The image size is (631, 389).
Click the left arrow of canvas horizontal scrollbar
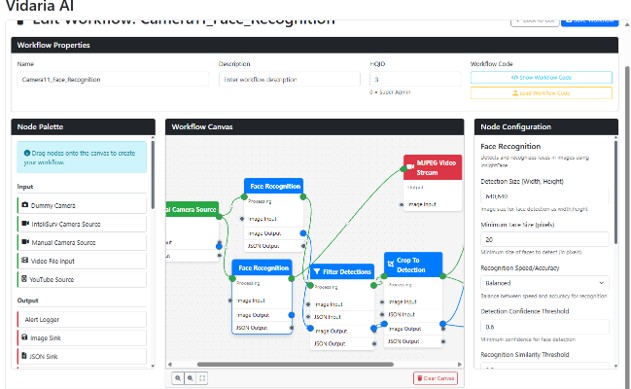coord(170,364)
